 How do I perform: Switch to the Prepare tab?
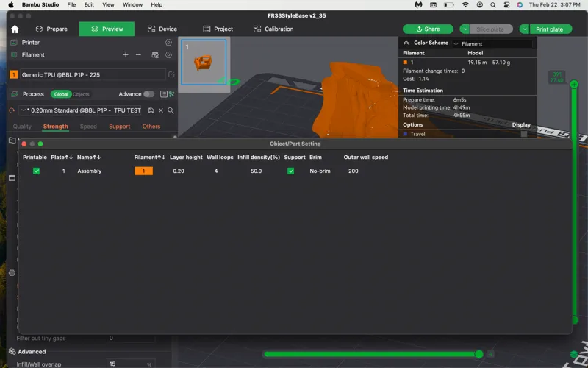coord(51,29)
